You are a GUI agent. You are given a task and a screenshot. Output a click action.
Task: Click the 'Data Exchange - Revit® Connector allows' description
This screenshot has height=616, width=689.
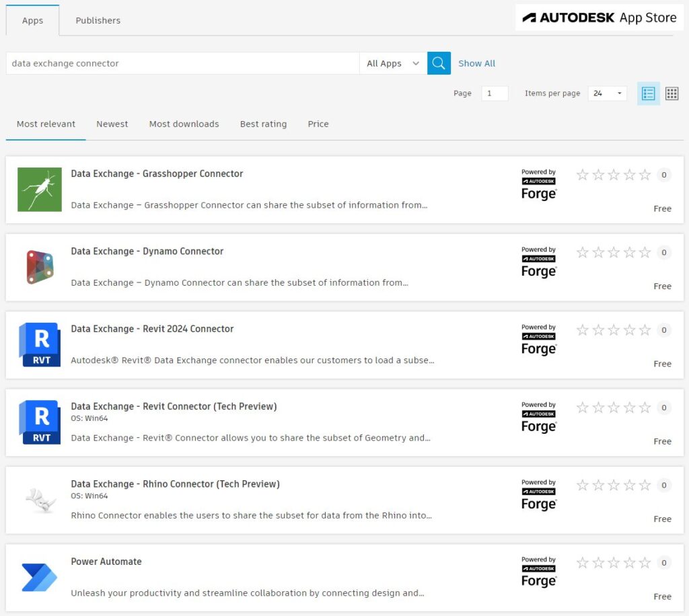(250, 438)
